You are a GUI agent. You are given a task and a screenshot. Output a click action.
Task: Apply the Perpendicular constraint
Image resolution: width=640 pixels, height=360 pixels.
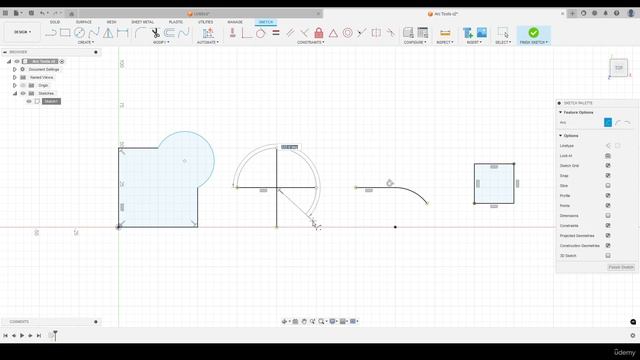pyautogui.click(x=304, y=33)
